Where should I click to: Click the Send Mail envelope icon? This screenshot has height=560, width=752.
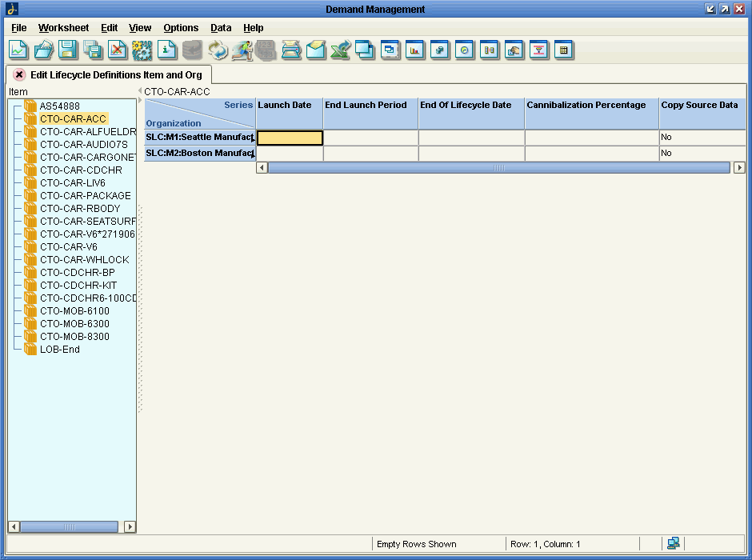click(316, 50)
